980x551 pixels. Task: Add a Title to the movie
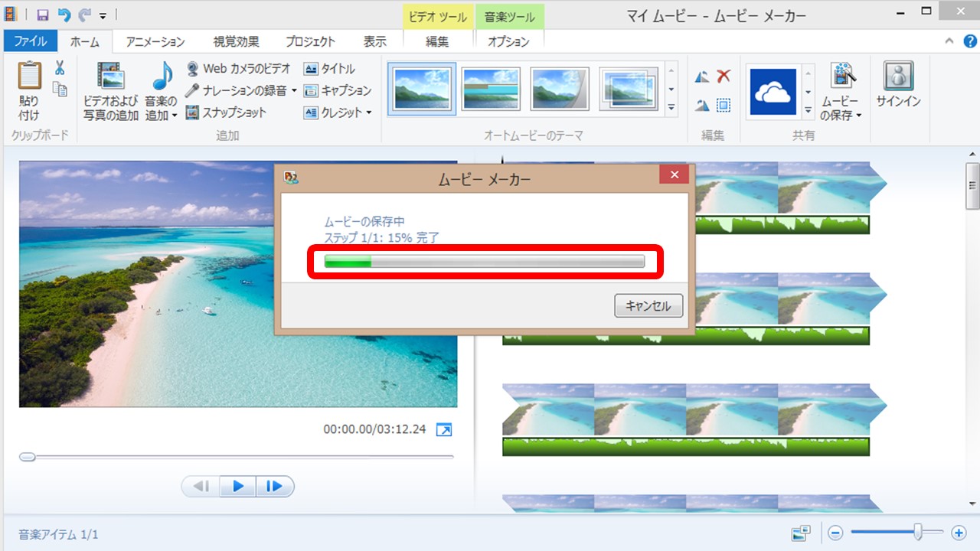[x=330, y=68]
